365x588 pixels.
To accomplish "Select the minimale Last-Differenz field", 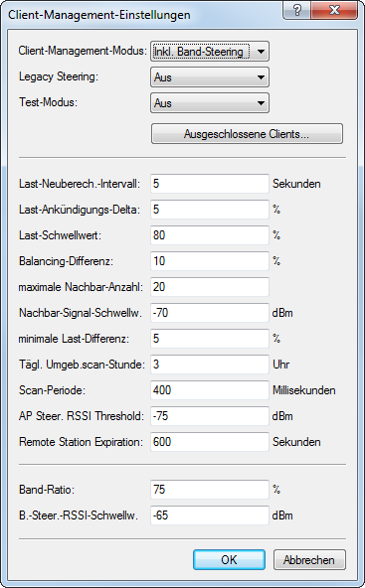I will tap(210, 339).
